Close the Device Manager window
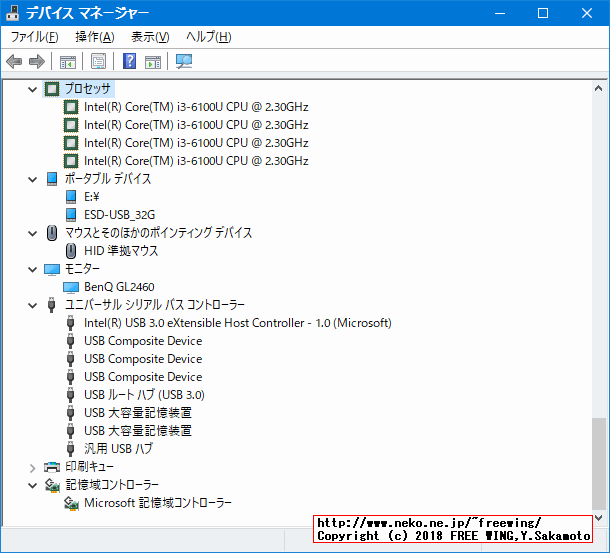This screenshot has height=553, width=610. pyautogui.click(x=587, y=13)
